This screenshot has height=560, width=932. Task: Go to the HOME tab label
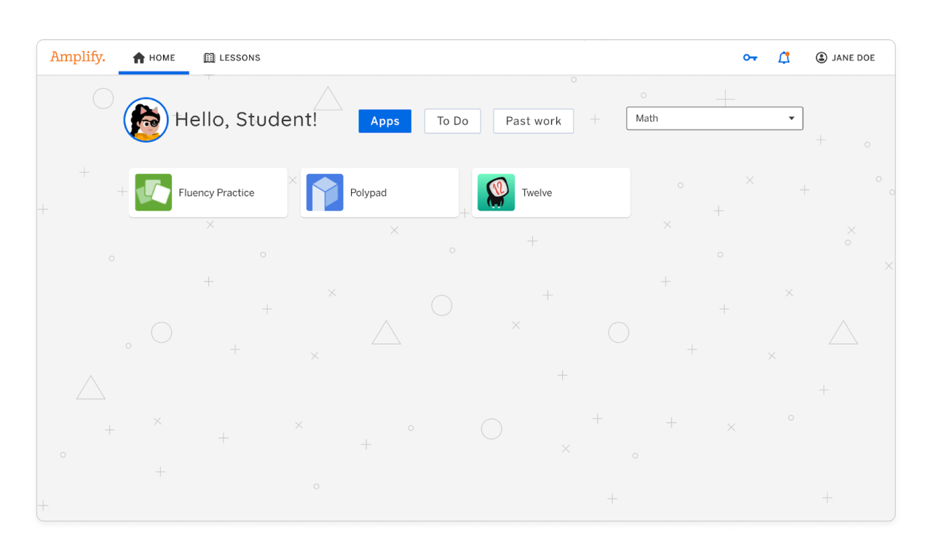point(162,58)
